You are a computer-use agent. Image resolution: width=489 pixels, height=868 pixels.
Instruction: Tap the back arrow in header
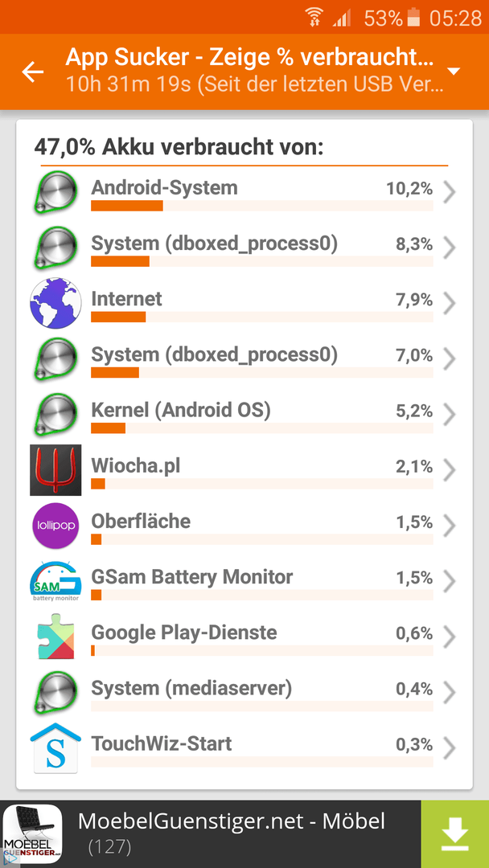(33, 72)
